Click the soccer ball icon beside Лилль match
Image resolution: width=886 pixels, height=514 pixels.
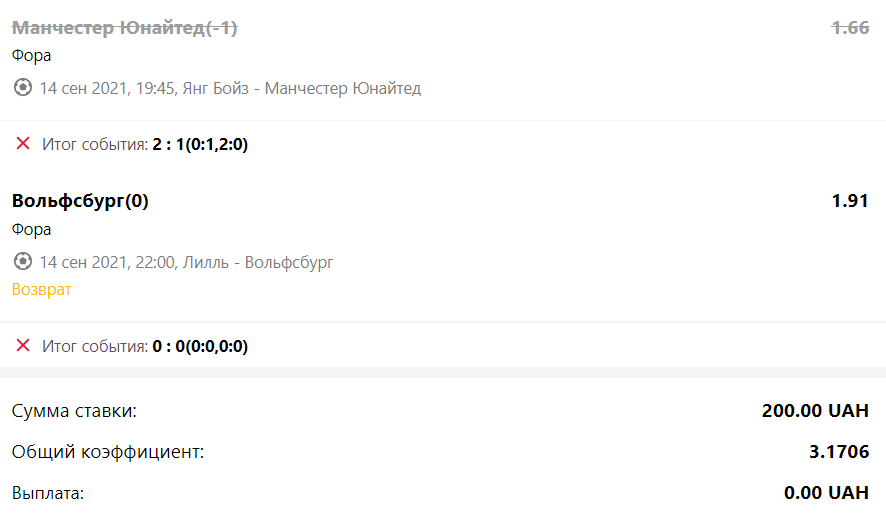pos(23,262)
